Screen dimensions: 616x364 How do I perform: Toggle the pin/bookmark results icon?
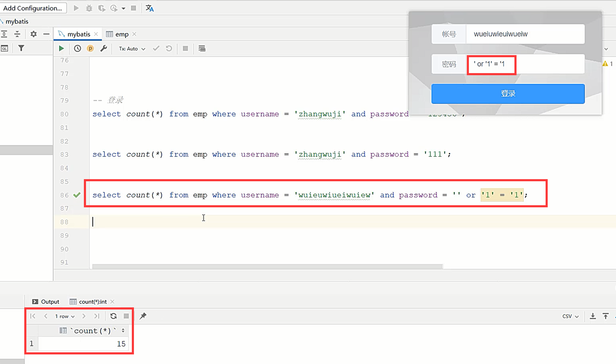click(143, 316)
